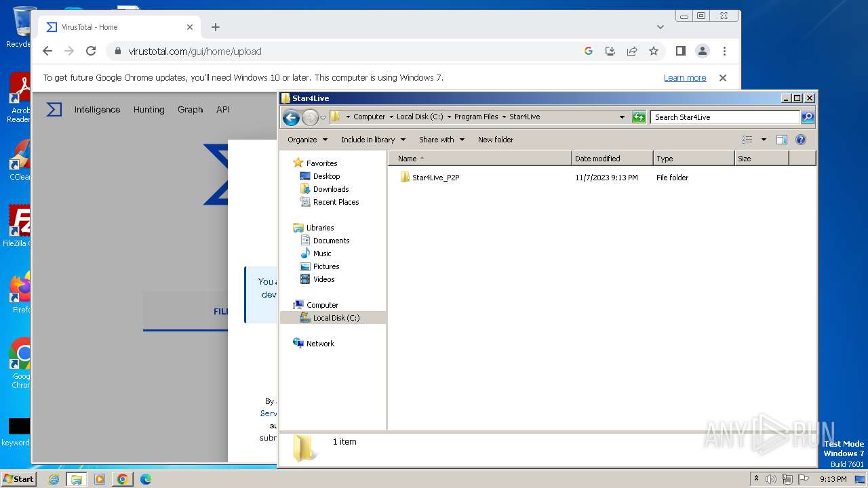Screen dimensions: 868x488
Task: Open Internet Explorer from taskbar
Action: [54, 479]
